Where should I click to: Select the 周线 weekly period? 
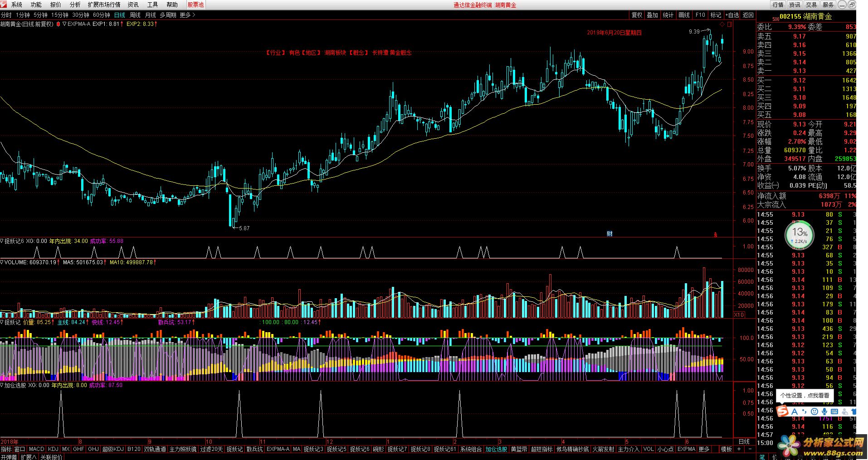[x=135, y=15]
